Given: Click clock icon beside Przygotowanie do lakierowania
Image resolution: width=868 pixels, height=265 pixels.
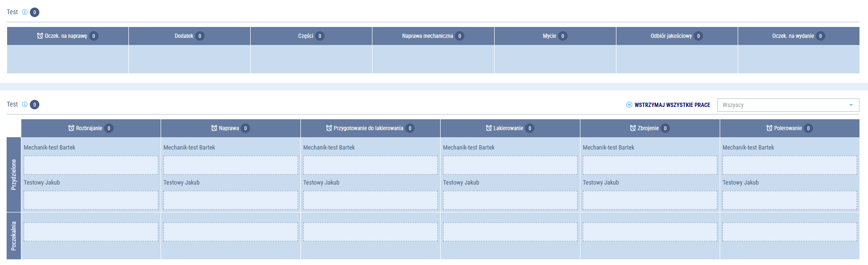Looking at the screenshot, I should point(329,128).
